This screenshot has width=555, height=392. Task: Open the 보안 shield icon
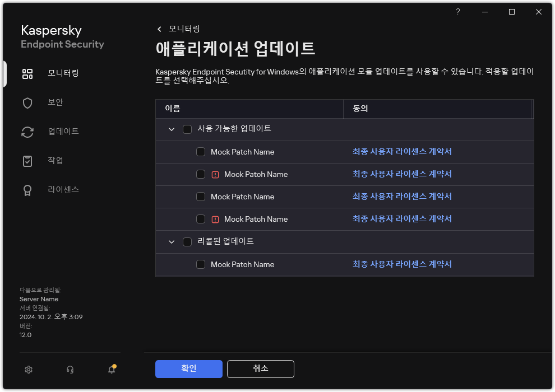click(x=27, y=102)
